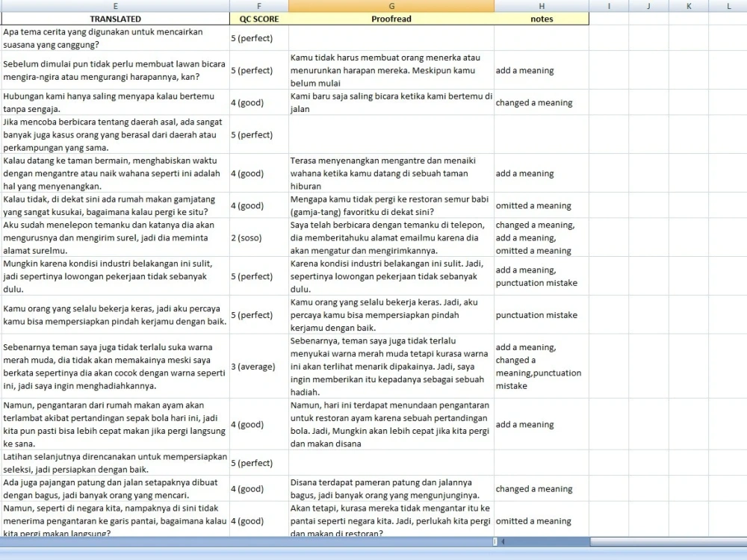The width and height of the screenshot is (747, 560).
Task: Select the single 'punctuation mistake' note cell
Action: pos(541,314)
